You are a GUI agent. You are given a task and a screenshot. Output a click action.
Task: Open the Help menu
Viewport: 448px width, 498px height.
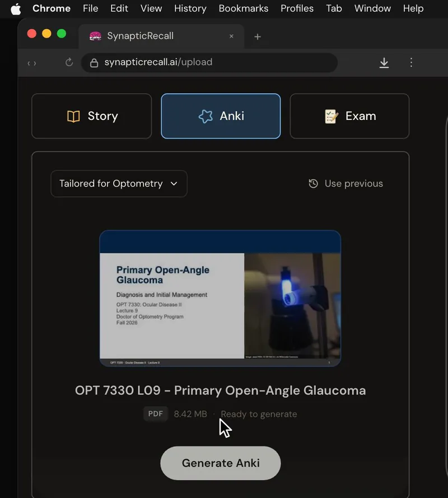[413, 8]
